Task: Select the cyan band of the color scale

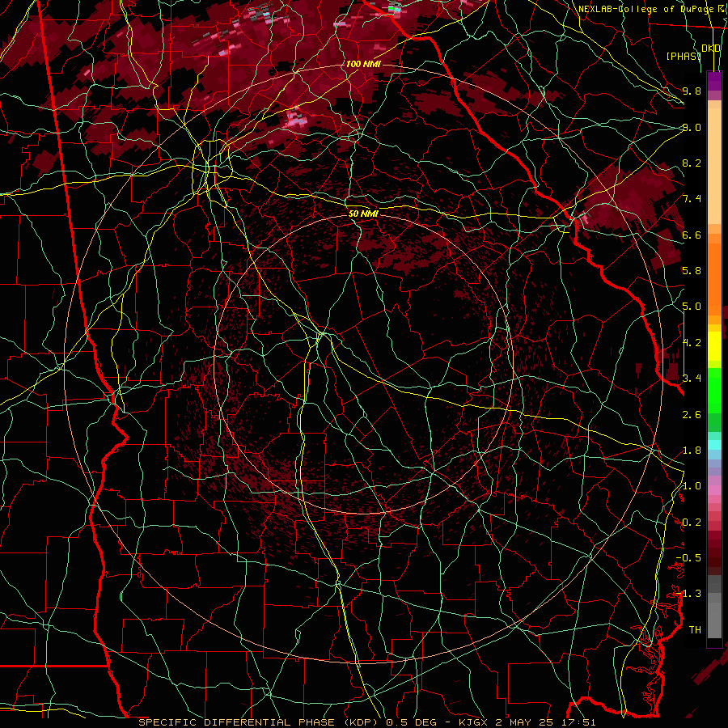Action: (714, 445)
